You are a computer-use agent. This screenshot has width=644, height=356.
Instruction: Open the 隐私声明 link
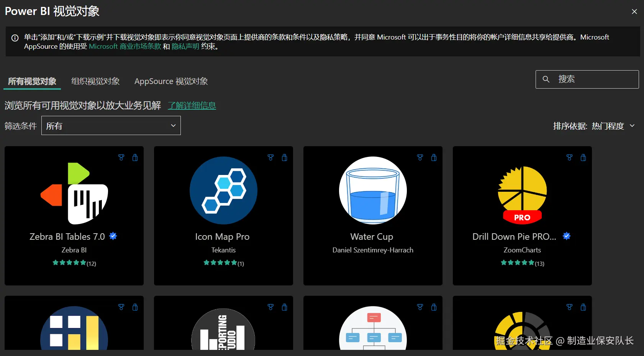(185, 46)
